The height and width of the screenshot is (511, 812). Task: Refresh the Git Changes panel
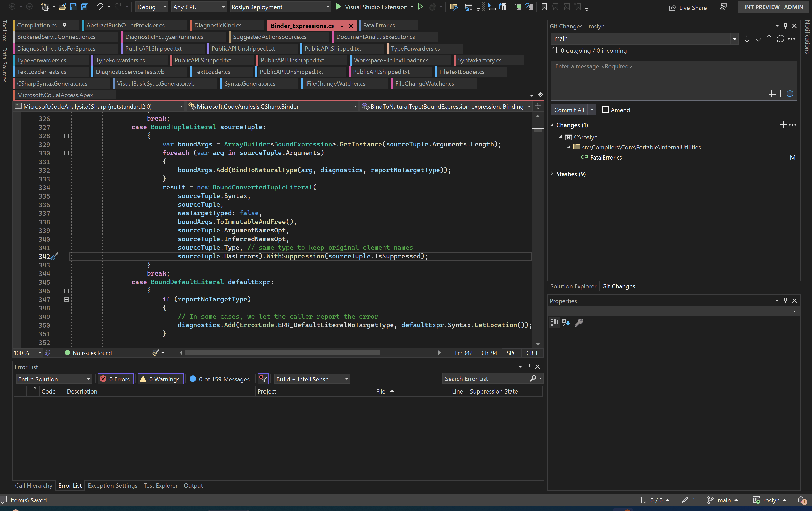coord(781,38)
